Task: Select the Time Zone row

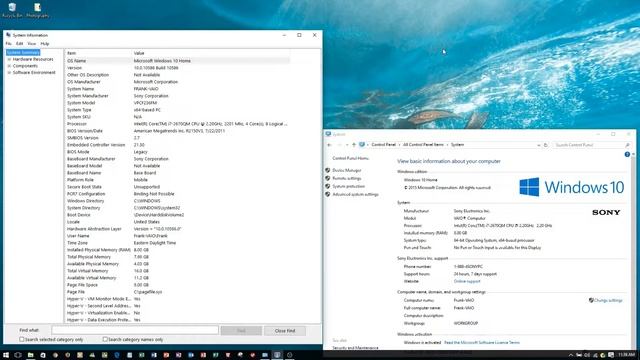Action: click(178, 243)
